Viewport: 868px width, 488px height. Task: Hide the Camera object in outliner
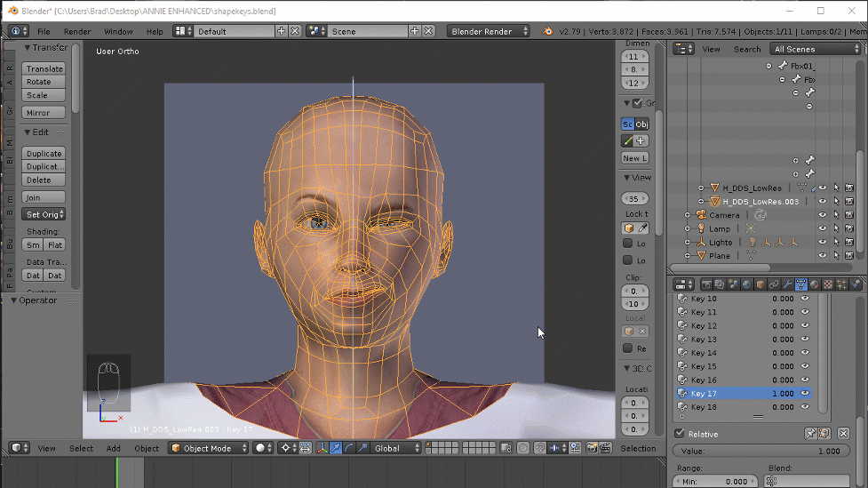[x=823, y=215]
